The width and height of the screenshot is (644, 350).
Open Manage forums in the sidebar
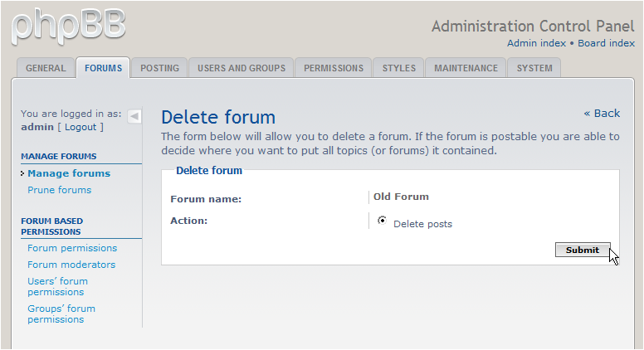point(69,173)
